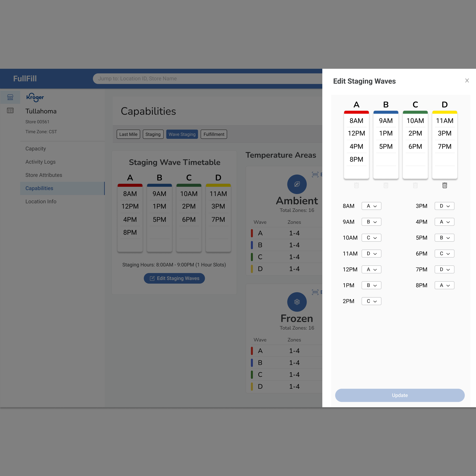Click the Edit Staging Waves button

[174, 278]
